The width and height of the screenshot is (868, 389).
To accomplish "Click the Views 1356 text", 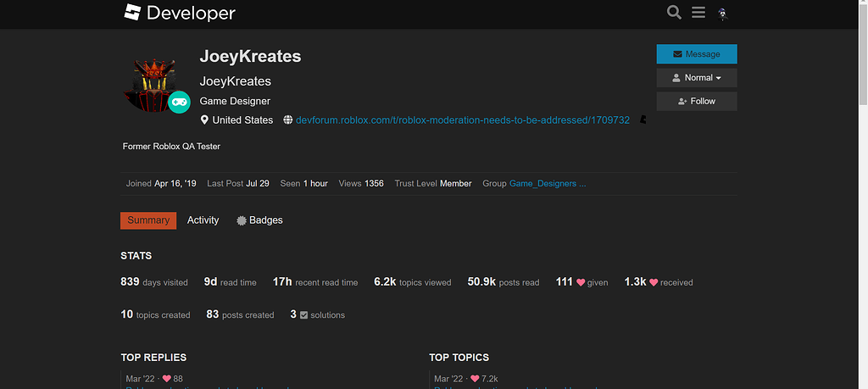I will (361, 184).
